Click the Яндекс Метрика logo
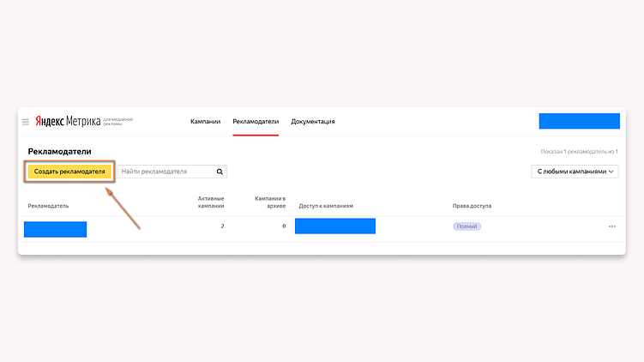Viewport: 644px width, 362px height. pos(68,121)
